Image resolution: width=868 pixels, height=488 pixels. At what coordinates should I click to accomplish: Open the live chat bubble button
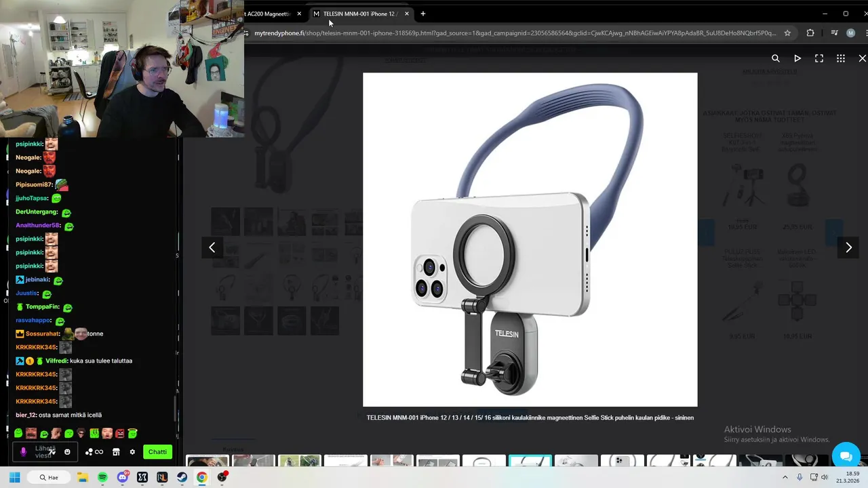[846, 455]
